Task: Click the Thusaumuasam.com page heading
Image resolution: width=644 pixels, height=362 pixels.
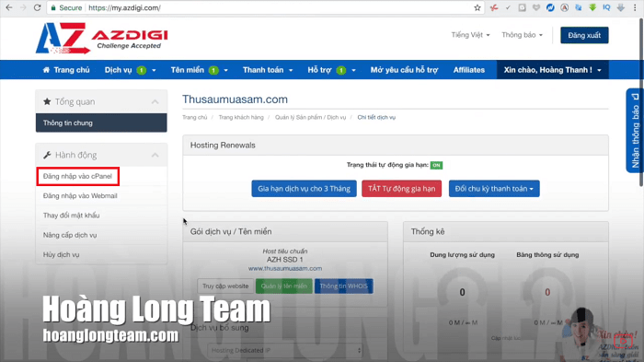Action: (x=235, y=99)
